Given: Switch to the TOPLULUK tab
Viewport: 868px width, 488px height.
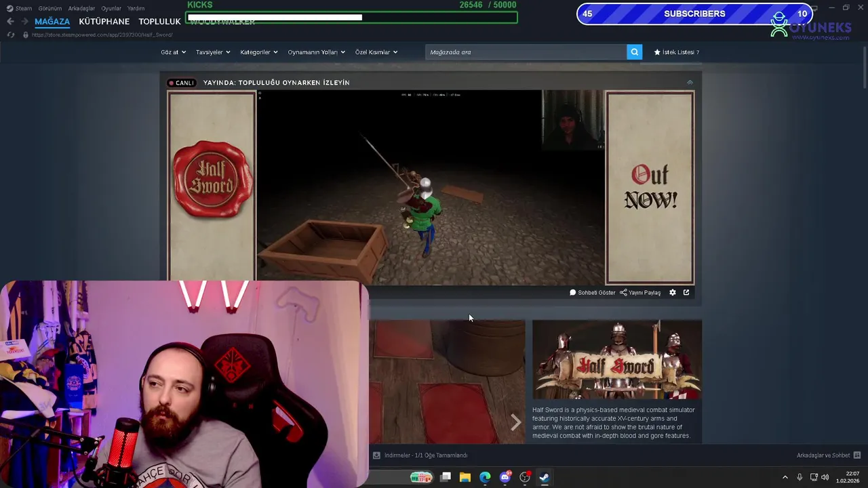Looking at the screenshot, I should click(159, 22).
